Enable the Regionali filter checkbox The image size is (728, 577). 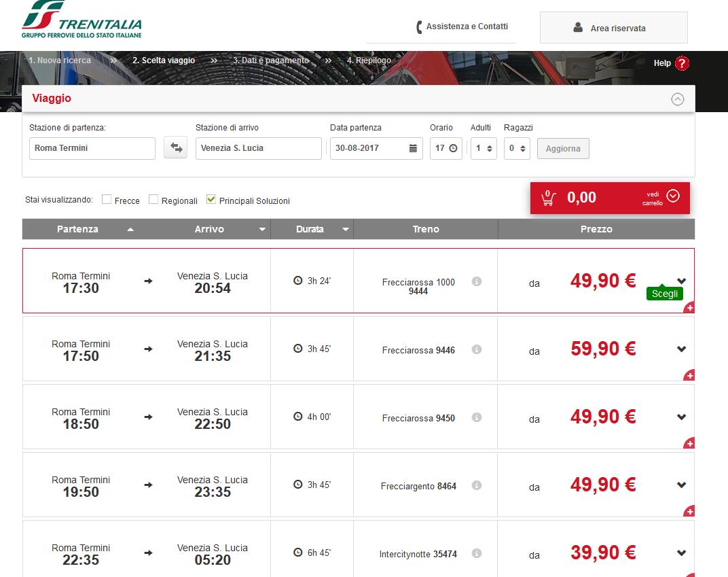click(x=153, y=200)
